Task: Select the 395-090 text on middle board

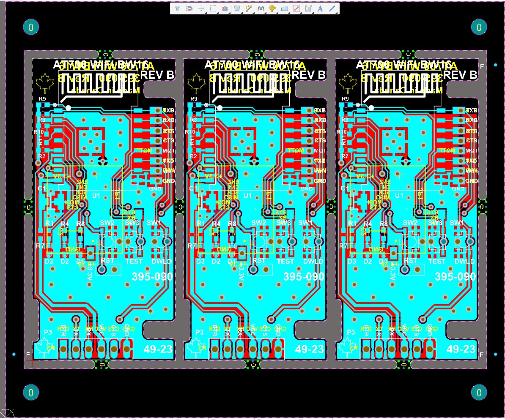Action: point(304,277)
